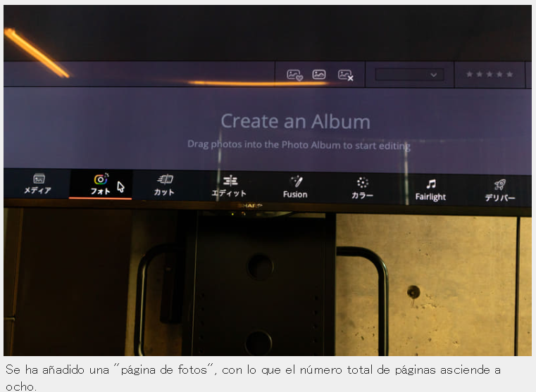The width and height of the screenshot is (536, 392).
Task: Switch to the カット (Cut) page
Action: (x=164, y=185)
